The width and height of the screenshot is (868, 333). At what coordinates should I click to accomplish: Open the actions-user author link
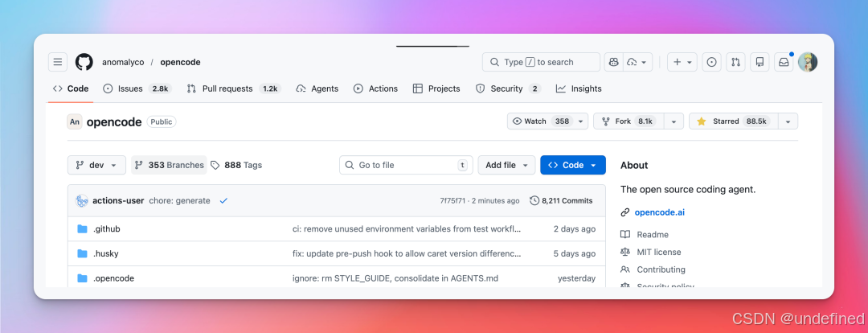118,200
